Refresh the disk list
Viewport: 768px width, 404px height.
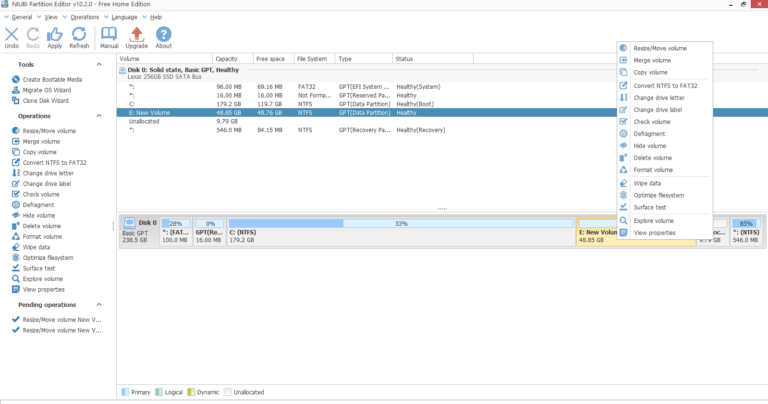79,34
